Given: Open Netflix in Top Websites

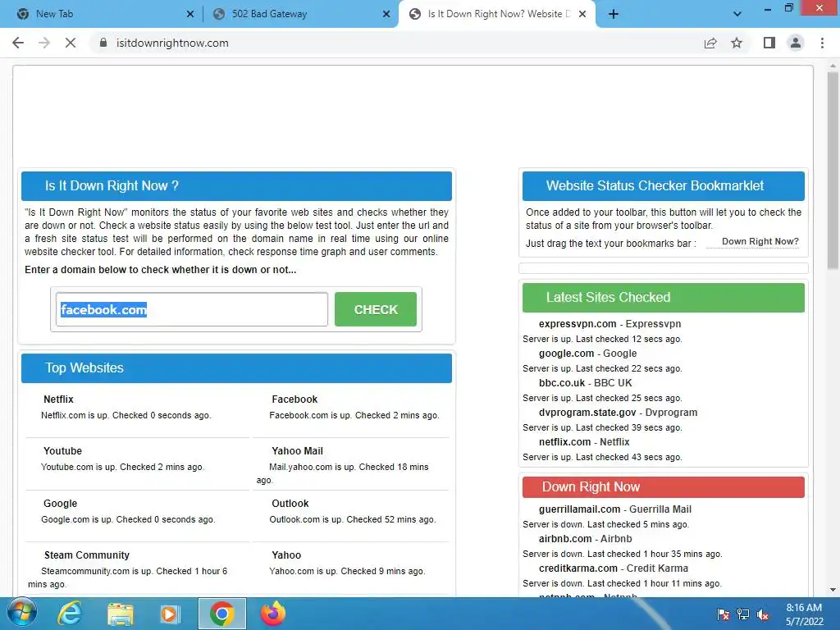Looking at the screenshot, I should coord(58,399).
